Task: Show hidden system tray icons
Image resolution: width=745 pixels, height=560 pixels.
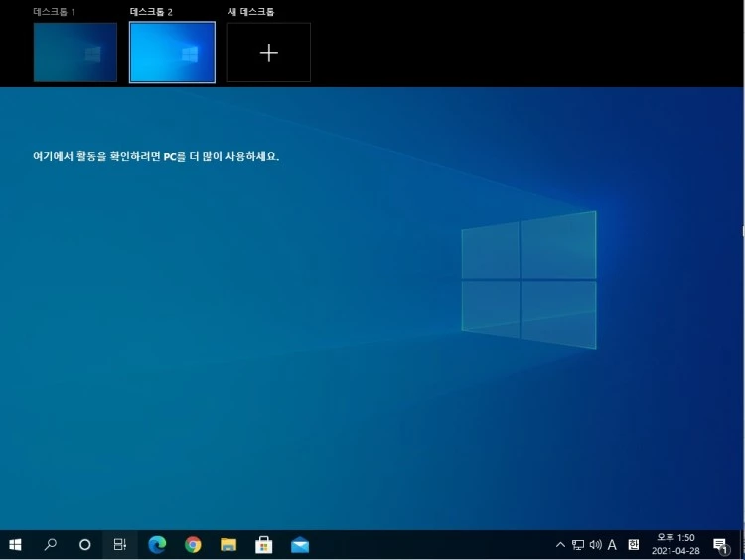Action: coord(560,545)
